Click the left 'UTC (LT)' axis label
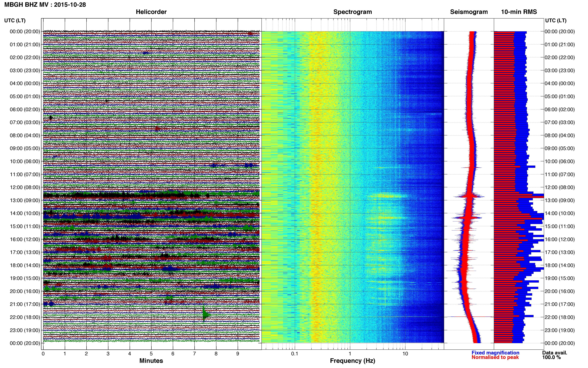Viewport: 588px width, 368px height. [15, 20]
